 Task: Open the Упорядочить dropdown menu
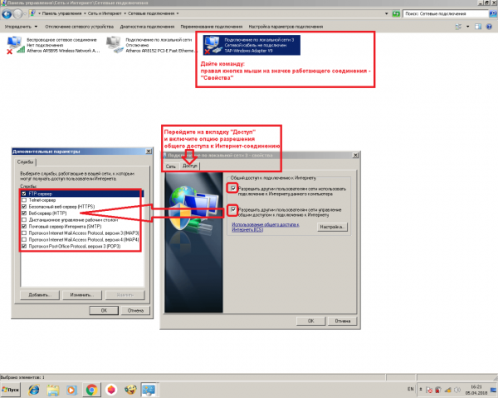[21, 27]
